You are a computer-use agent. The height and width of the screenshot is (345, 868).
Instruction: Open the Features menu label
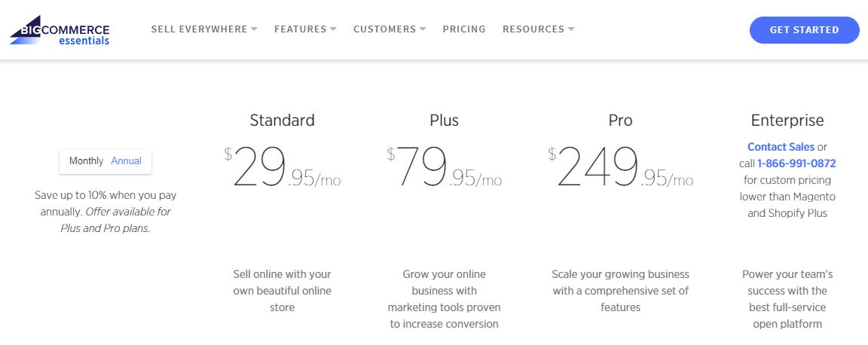tap(301, 29)
